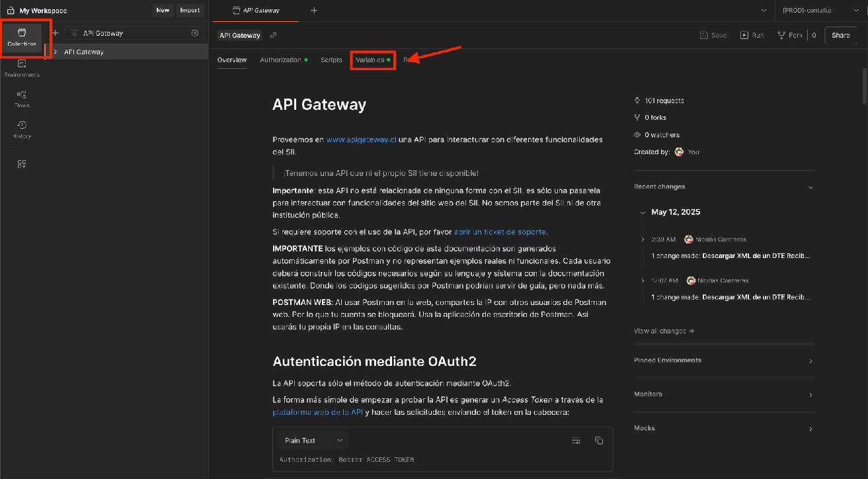Open the Collections sidebar section
This screenshot has height=479, width=868.
[x=22, y=38]
